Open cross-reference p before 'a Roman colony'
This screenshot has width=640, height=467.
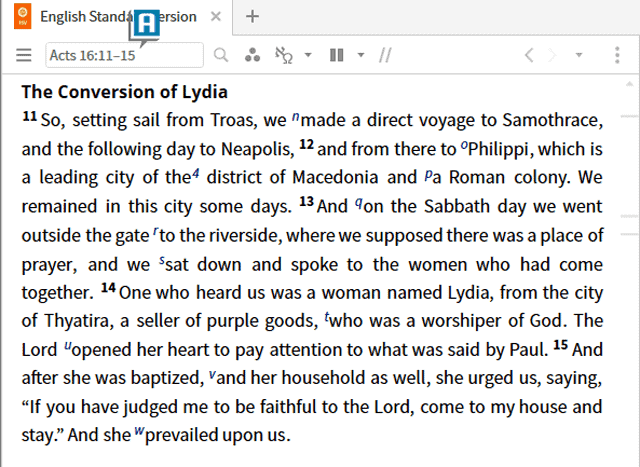[428, 175]
